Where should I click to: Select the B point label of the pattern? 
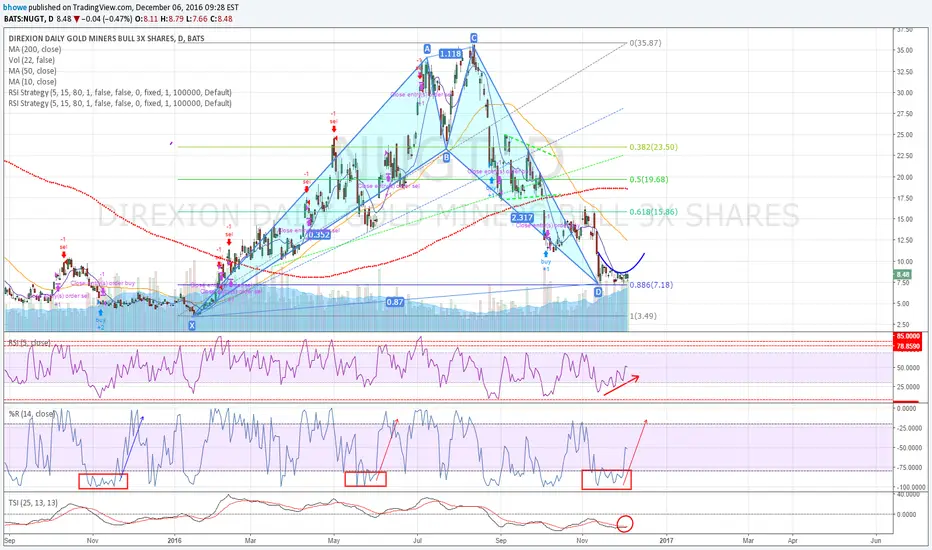pos(446,158)
